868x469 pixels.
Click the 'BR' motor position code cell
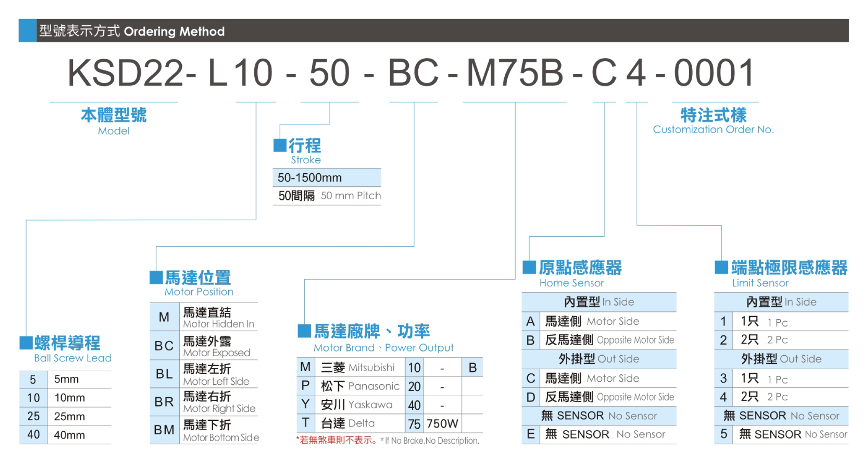pyautogui.click(x=164, y=402)
